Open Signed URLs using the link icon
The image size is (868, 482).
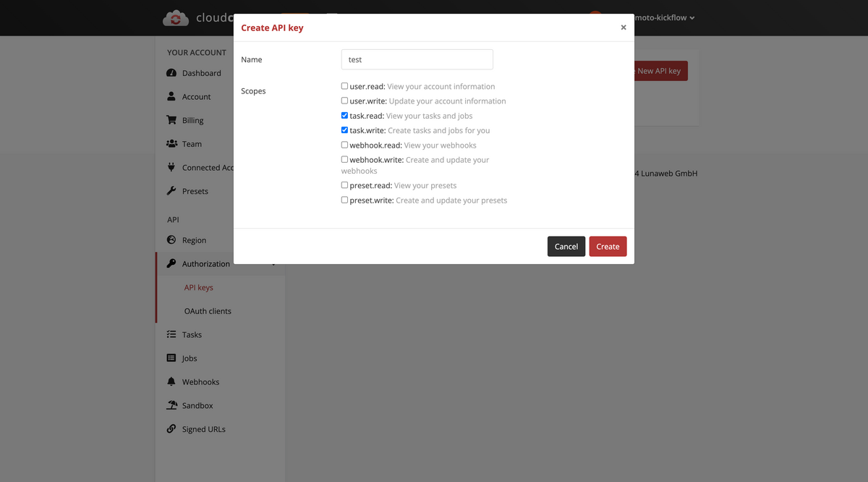(x=171, y=428)
